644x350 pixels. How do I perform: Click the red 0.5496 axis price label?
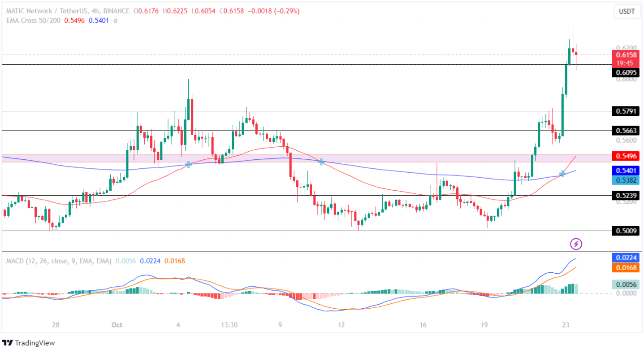click(626, 156)
